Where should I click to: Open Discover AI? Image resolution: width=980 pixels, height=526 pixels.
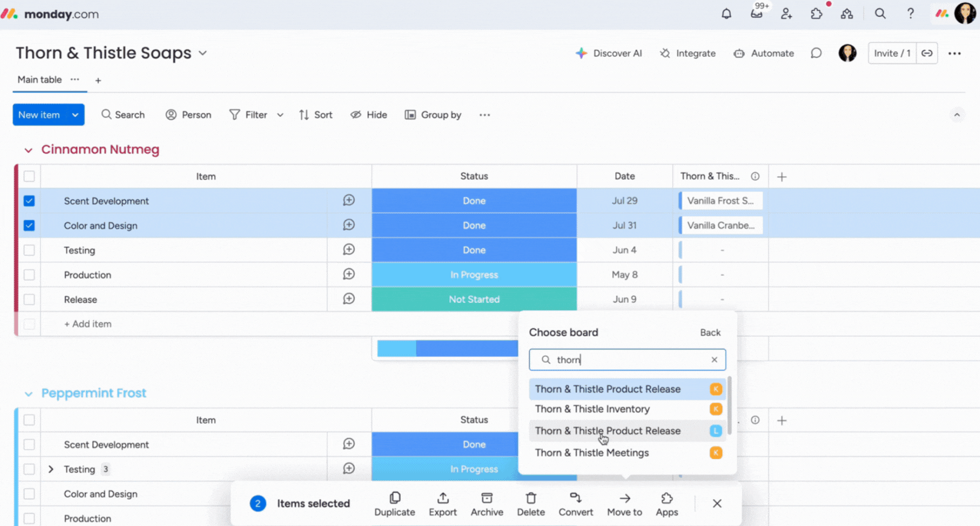(x=609, y=53)
